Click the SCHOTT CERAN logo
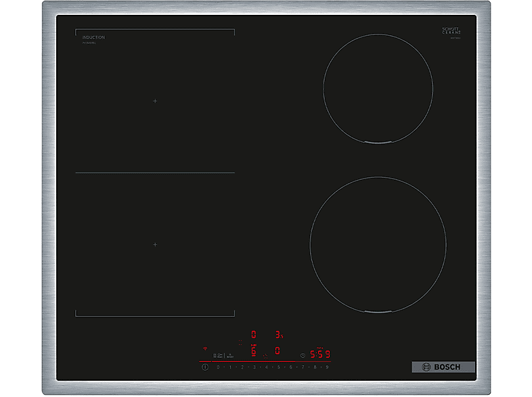532x397 pixels. pyautogui.click(x=451, y=31)
